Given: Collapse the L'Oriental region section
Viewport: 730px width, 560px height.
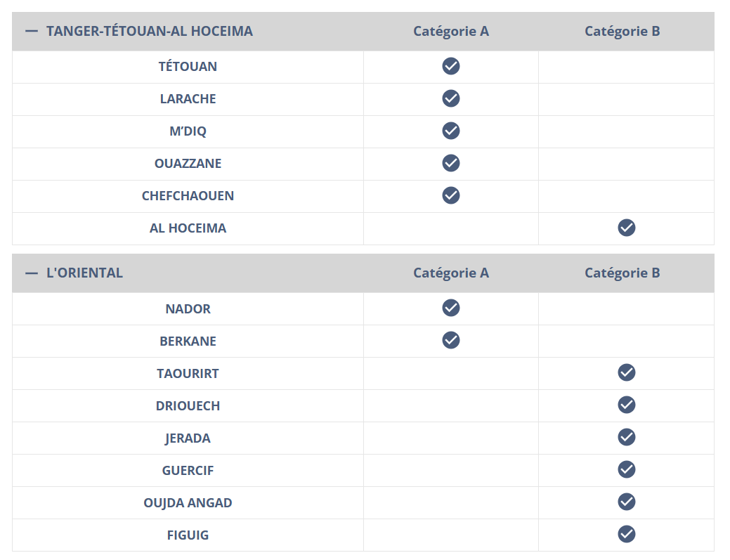Looking at the screenshot, I should tap(31, 273).
